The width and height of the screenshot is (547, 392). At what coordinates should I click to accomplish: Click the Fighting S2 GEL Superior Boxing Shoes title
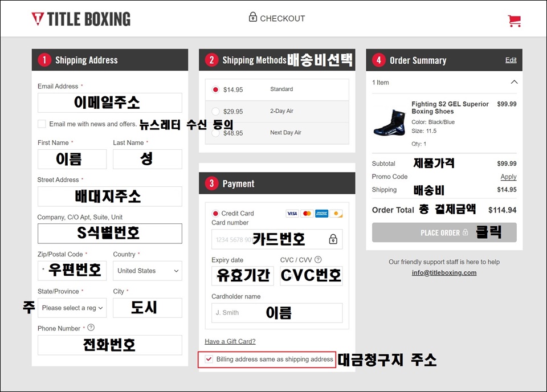tap(450, 108)
